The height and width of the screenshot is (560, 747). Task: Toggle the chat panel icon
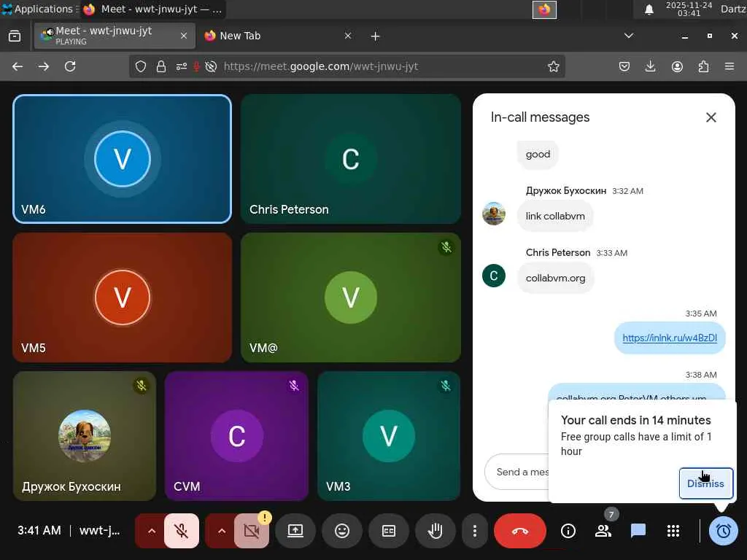point(638,531)
